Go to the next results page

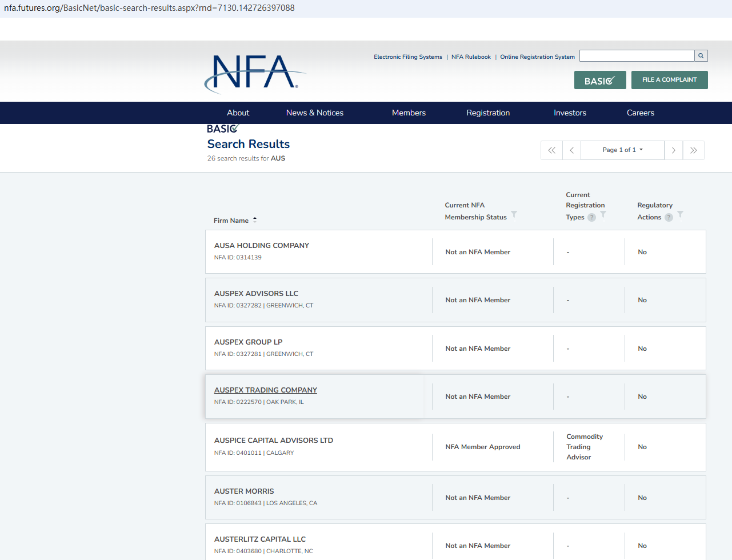tap(674, 150)
